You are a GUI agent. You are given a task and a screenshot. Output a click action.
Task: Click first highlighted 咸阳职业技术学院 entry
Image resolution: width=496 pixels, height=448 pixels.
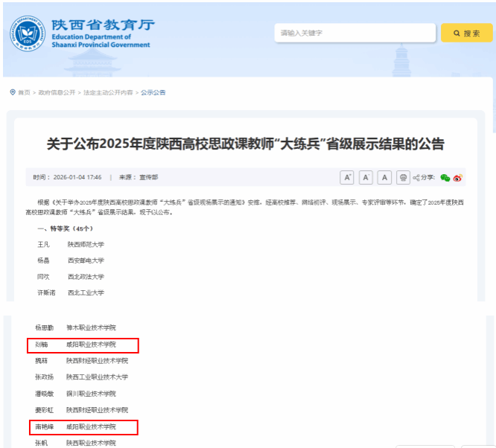click(x=91, y=345)
